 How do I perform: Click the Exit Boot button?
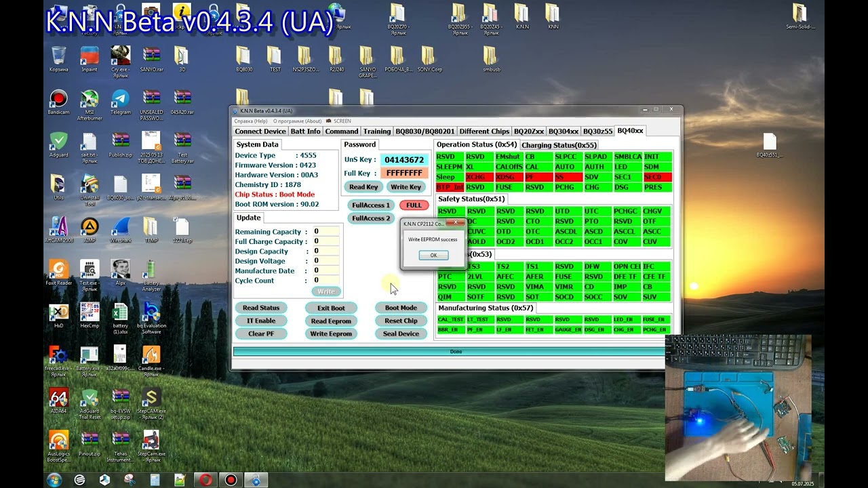(x=331, y=308)
